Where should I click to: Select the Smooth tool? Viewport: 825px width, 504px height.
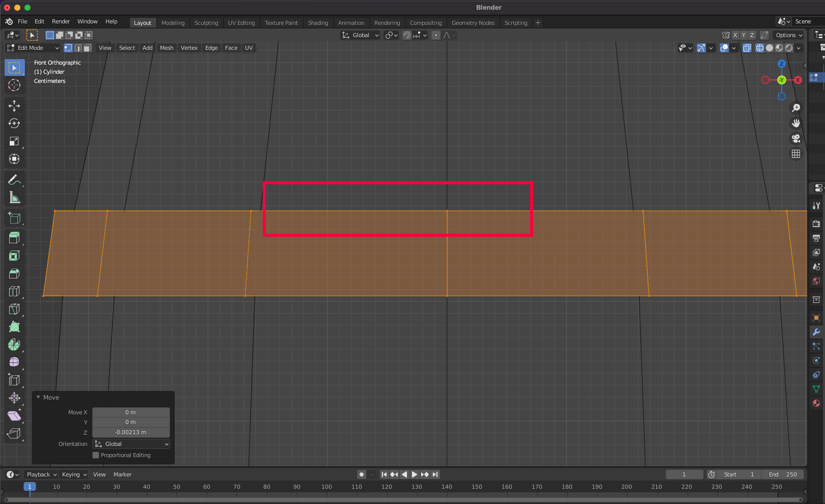pyautogui.click(x=14, y=362)
